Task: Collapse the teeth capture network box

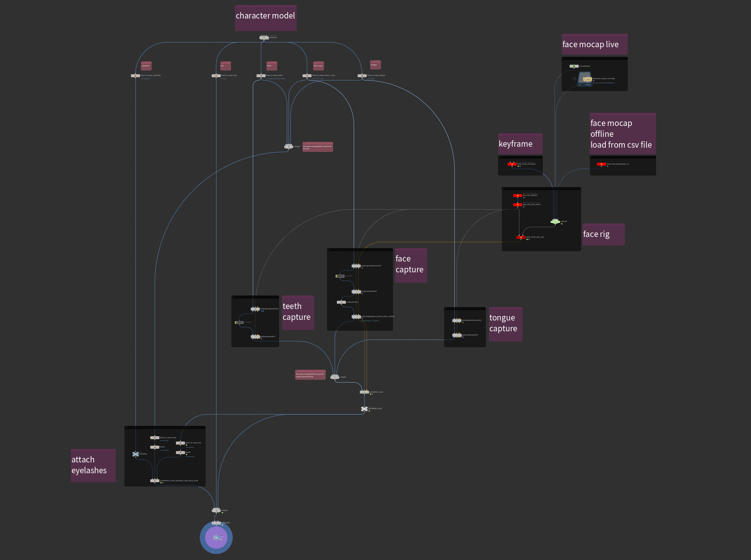Action: tap(234, 297)
